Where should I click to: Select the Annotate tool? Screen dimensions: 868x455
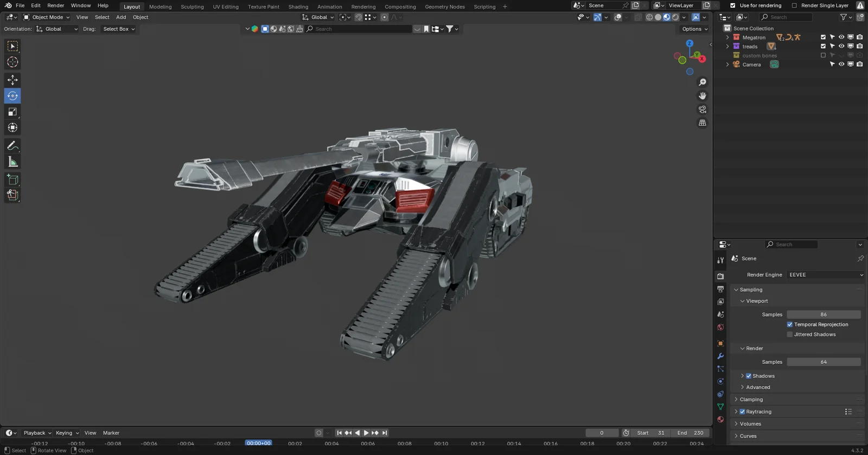(12, 146)
